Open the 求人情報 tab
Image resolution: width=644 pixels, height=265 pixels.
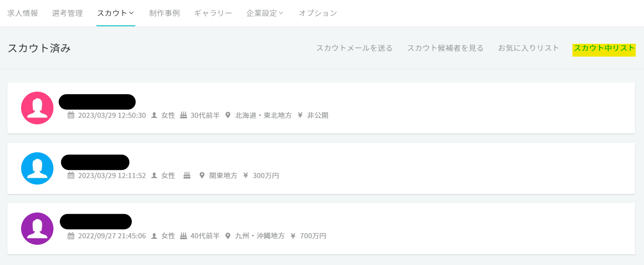point(23,13)
